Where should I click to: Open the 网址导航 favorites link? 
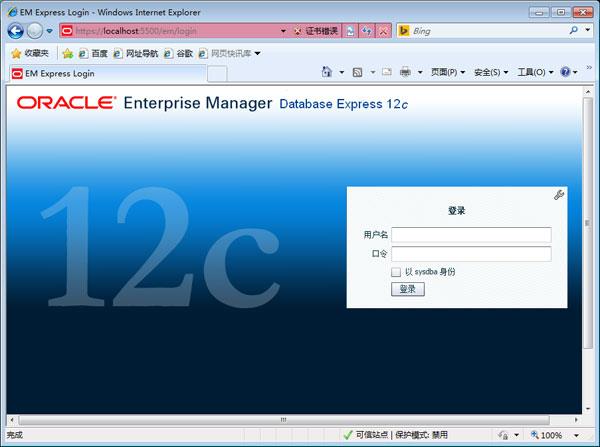[x=136, y=54]
